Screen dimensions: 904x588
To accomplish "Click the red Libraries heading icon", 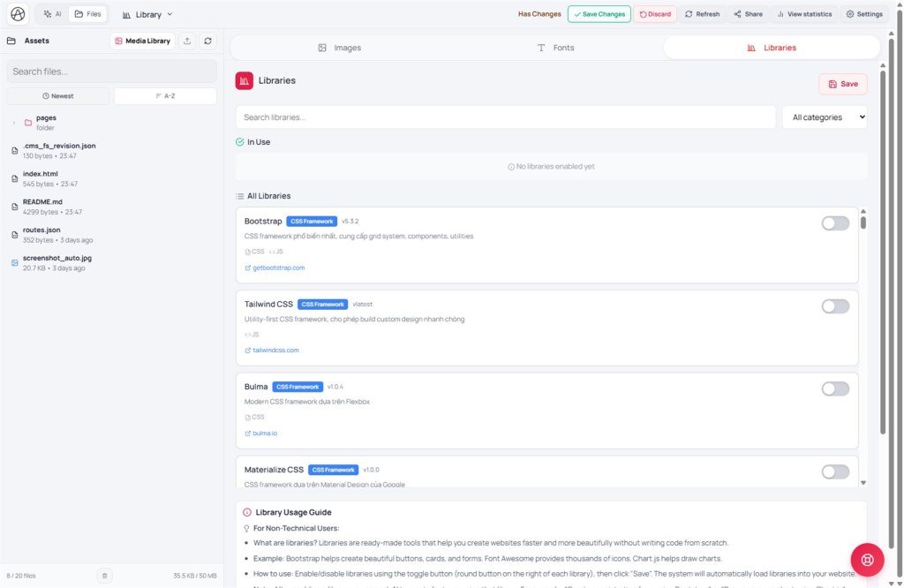I will pyautogui.click(x=245, y=80).
